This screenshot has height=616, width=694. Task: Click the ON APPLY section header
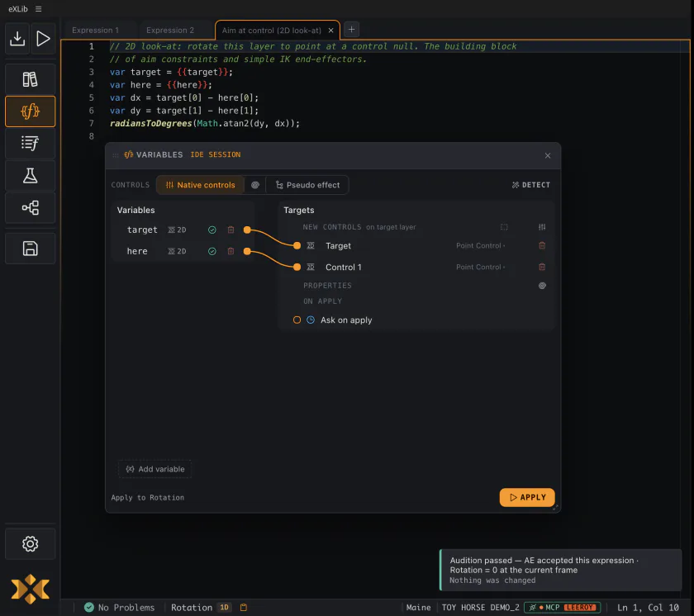(x=322, y=301)
